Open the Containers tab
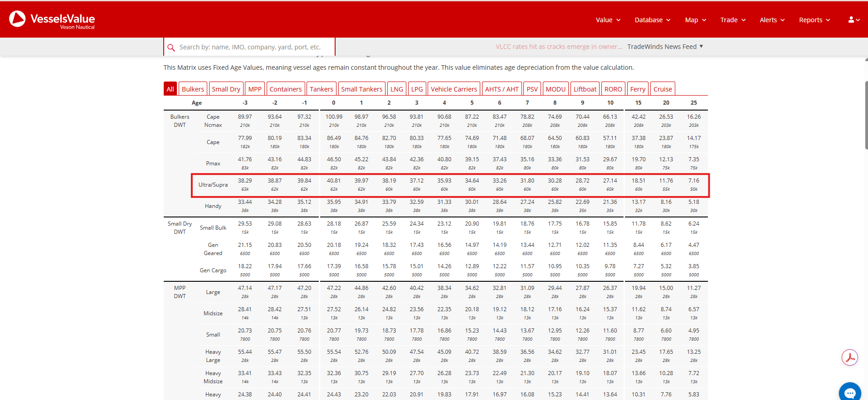Viewport: 868px width, 400px height. 285,89
